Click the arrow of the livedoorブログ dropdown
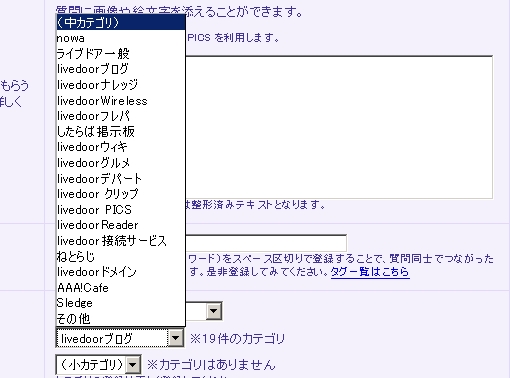Viewport: 510px width, 378px height. tap(175, 338)
